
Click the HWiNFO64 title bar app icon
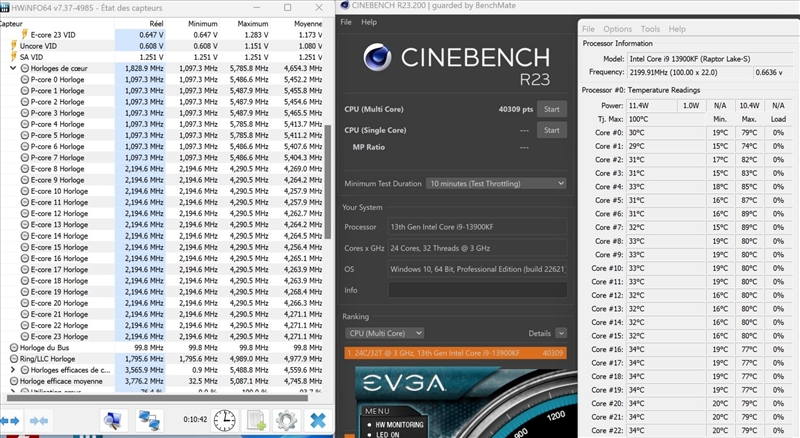5,8
